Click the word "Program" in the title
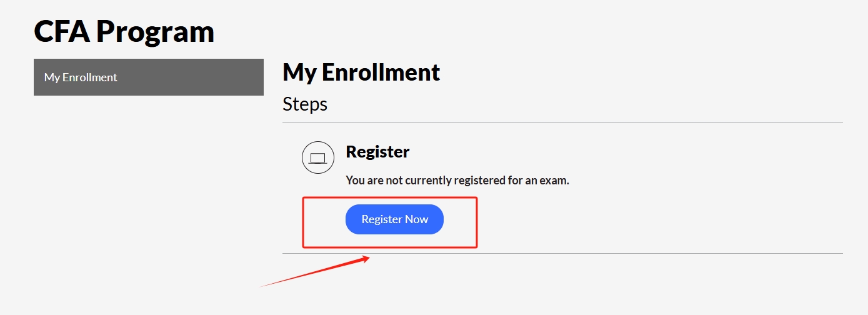Screen dimensions: 868x315 155,31
